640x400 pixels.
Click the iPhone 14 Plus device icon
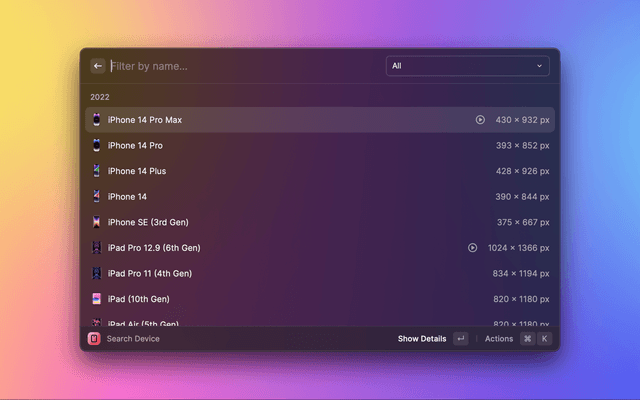(96, 171)
